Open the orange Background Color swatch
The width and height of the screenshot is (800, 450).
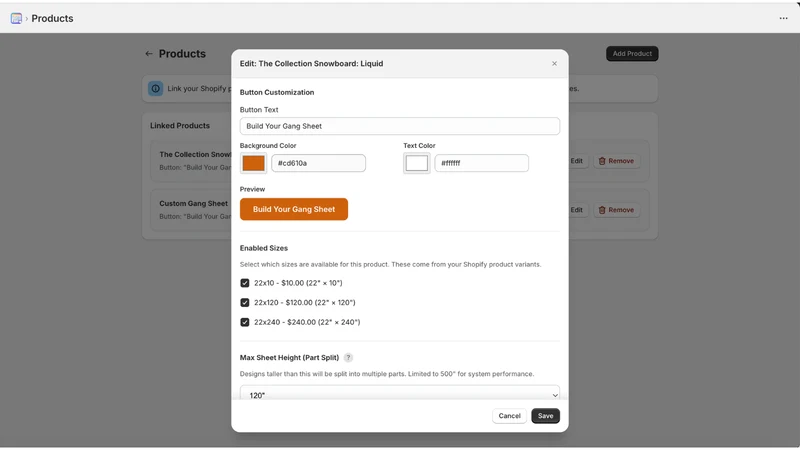tap(254, 163)
